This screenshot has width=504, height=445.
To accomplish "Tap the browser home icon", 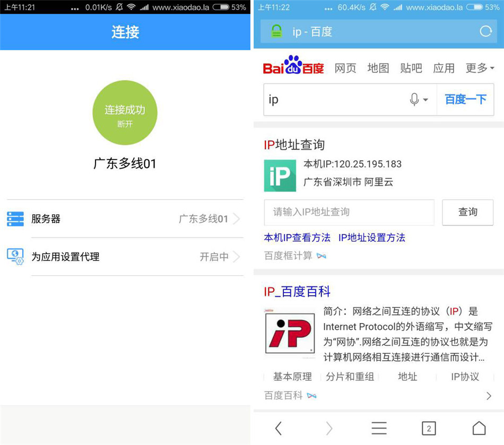I will [x=479, y=428].
